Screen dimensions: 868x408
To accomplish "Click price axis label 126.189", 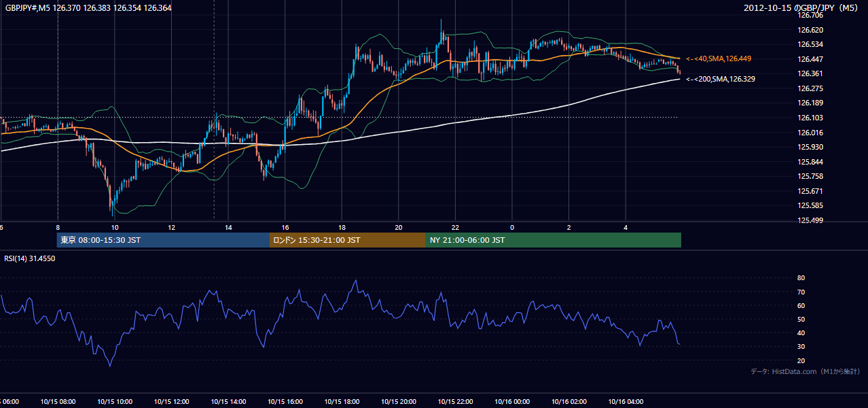I will [811, 103].
